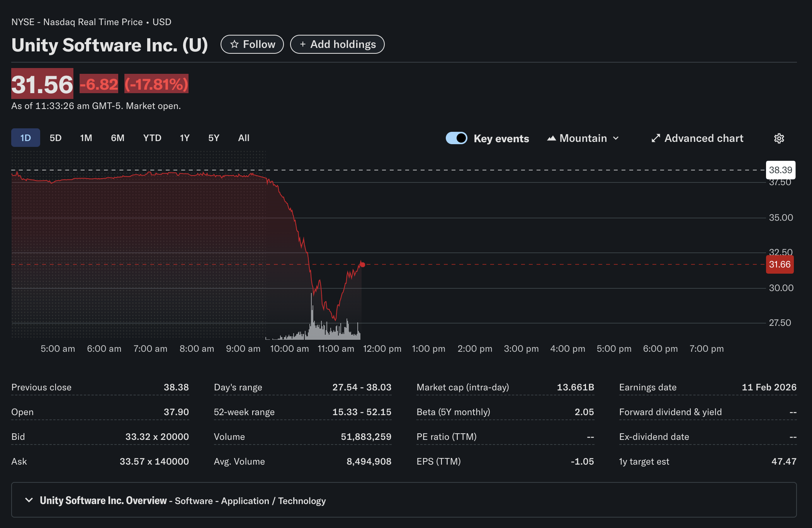
Task: Open the Advanced chart link
Action: click(703, 138)
